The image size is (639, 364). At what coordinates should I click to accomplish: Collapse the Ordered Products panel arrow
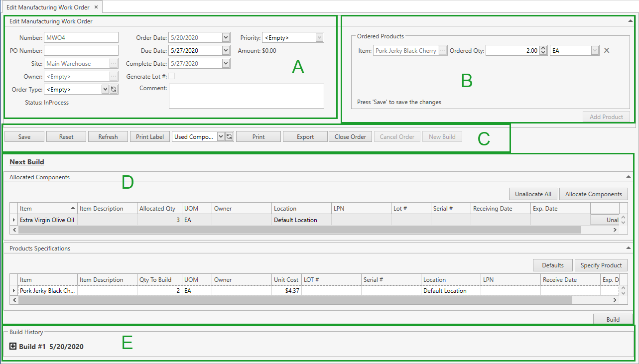click(x=631, y=21)
